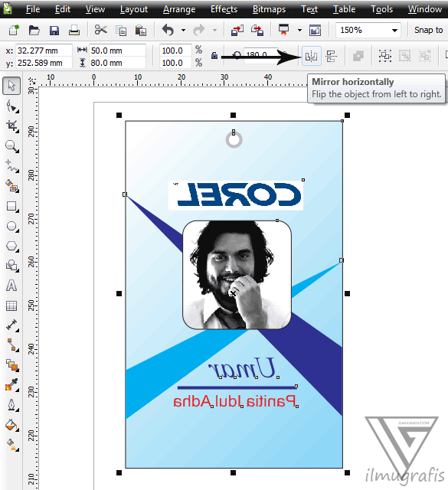Expand the application launcher arrow
Screen dimensions: 448x490
[299, 31]
